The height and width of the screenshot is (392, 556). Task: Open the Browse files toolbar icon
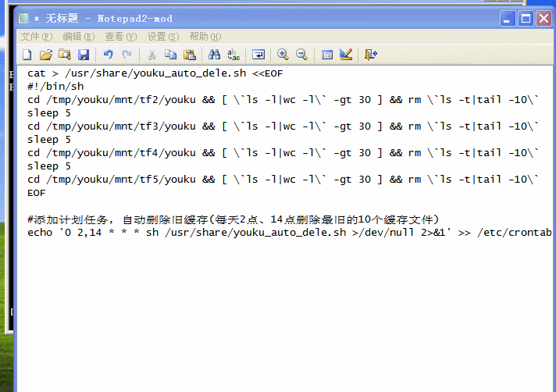(65, 55)
